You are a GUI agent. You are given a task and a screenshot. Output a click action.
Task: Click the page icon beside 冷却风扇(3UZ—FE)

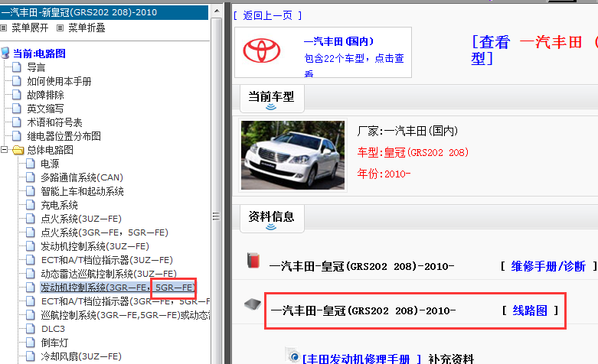coord(30,356)
